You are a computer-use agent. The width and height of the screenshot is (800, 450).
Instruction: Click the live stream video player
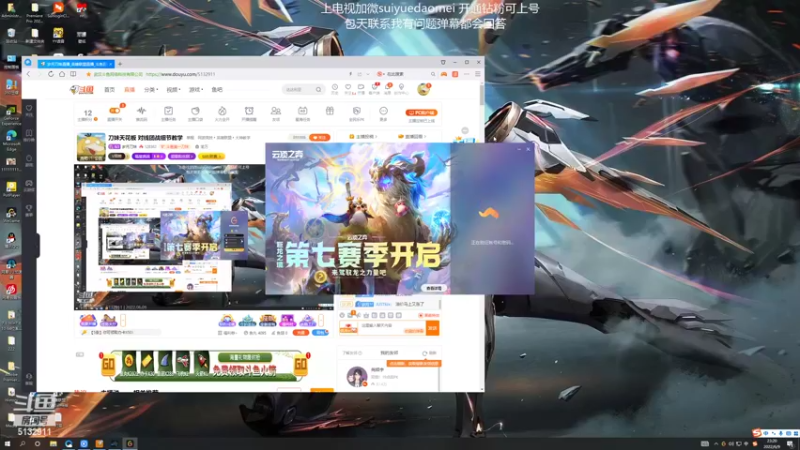(170, 237)
